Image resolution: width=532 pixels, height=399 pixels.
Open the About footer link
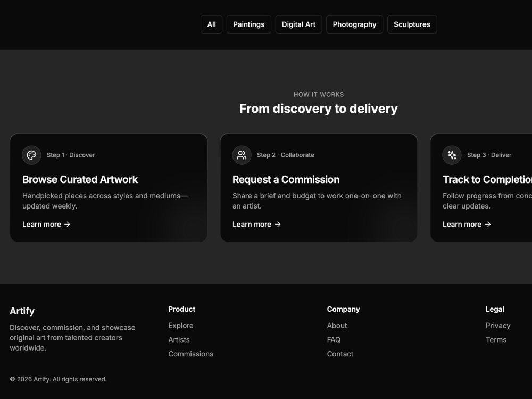(x=337, y=326)
